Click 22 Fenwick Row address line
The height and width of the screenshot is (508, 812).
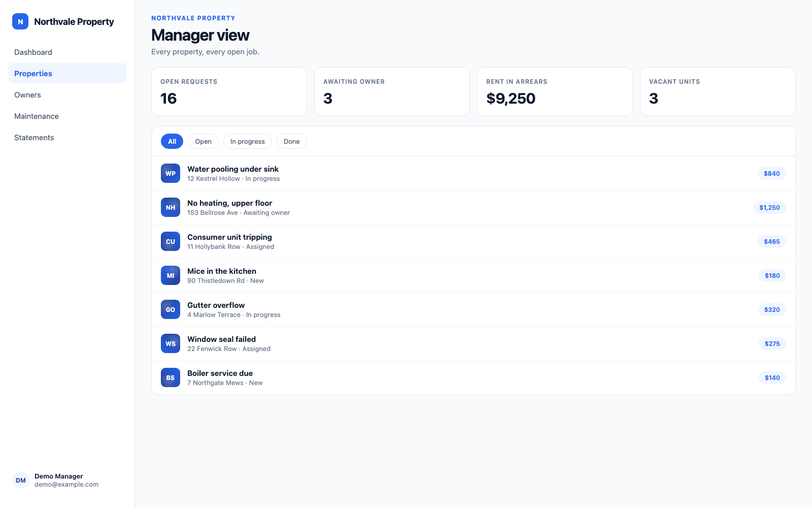point(229,349)
